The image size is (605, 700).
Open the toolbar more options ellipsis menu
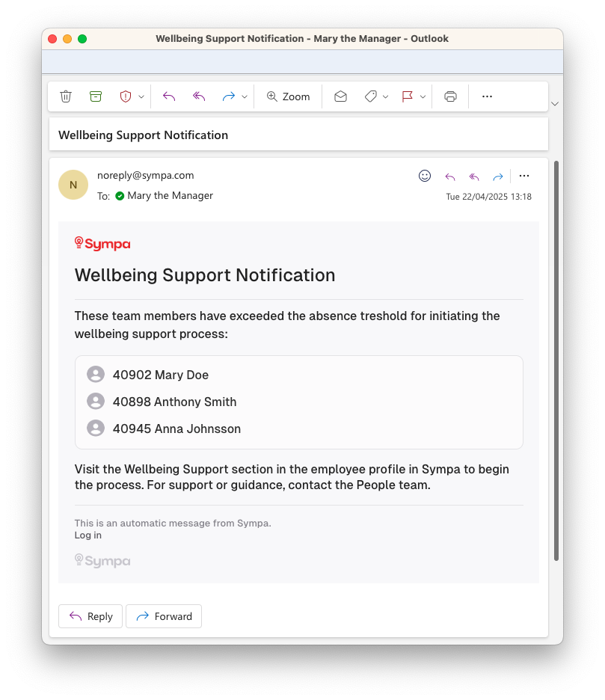point(487,96)
